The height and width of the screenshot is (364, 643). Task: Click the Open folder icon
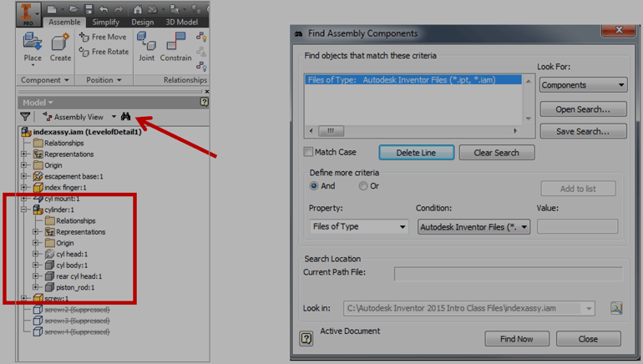click(73, 9)
